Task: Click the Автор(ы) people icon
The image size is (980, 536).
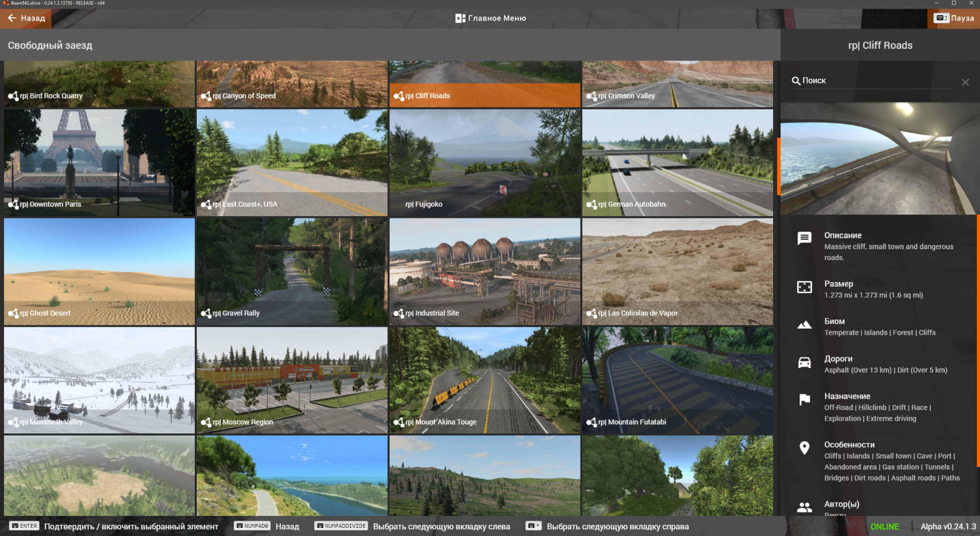Action: (x=804, y=507)
